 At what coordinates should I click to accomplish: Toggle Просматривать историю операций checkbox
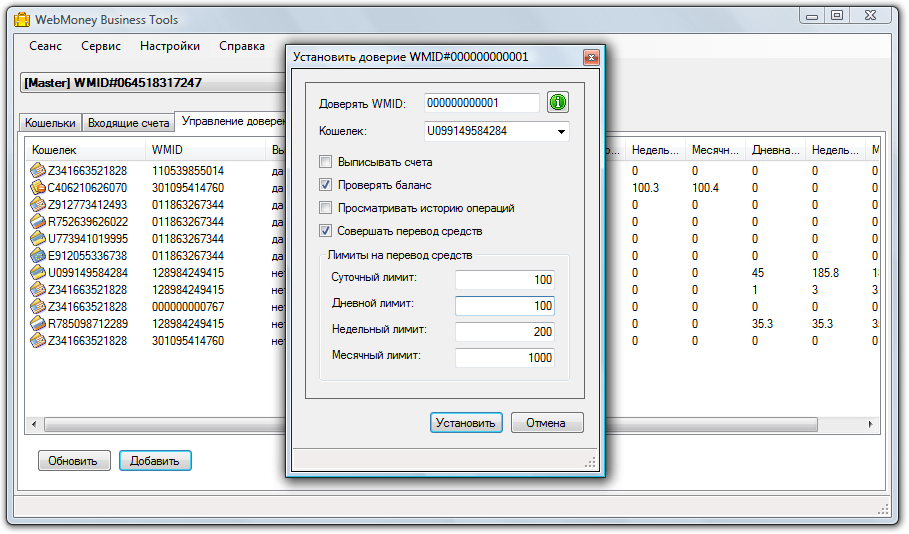(x=325, y=208)
